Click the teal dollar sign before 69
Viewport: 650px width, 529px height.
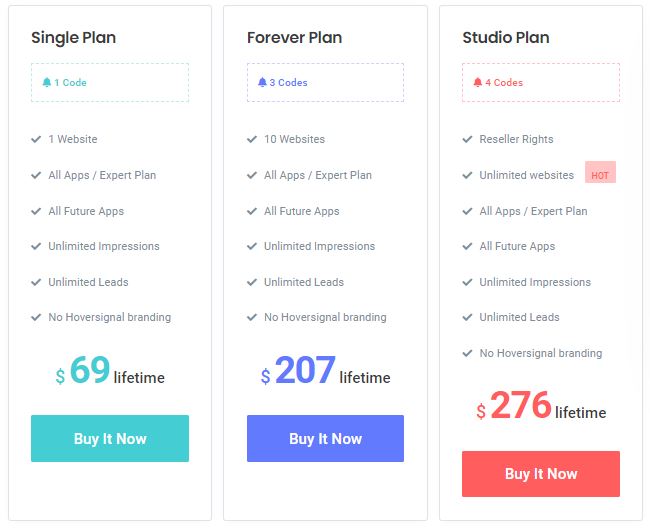pos(60,376)
